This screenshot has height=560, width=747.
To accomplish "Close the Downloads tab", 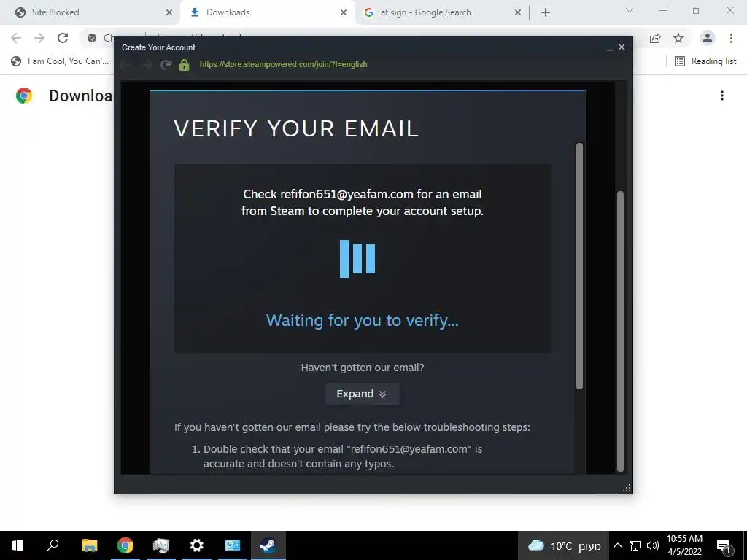I will 344,12.
